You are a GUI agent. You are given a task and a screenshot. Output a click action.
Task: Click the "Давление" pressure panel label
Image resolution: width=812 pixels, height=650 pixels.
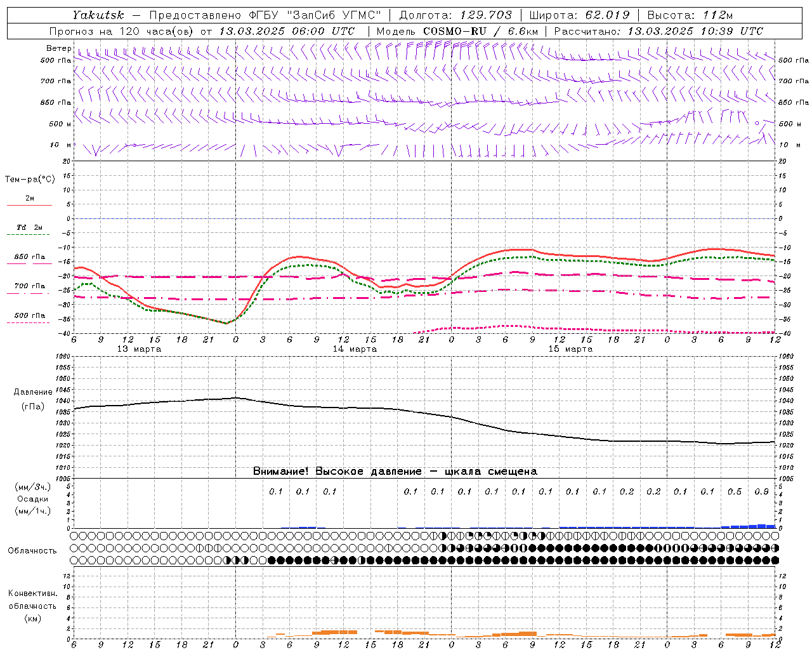(x=33, y=392)
